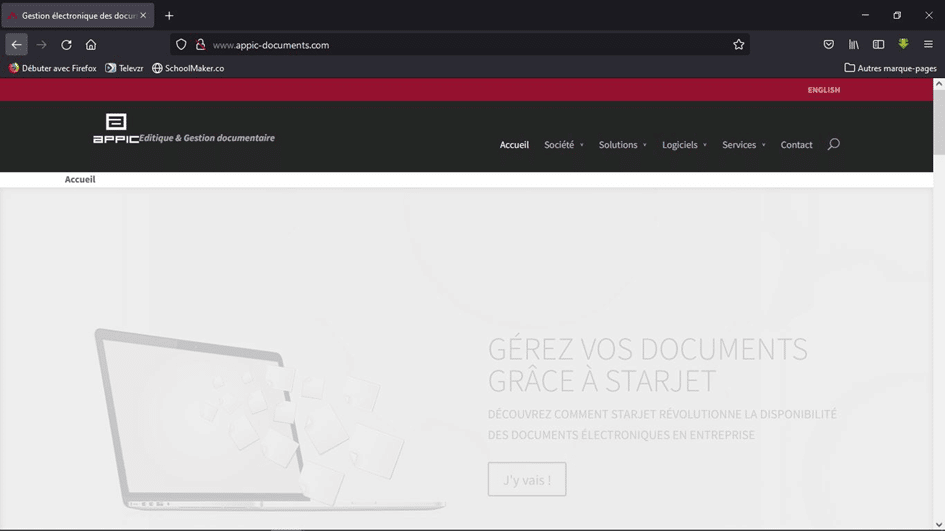Screen dimensions: 945x531
Task: Open the Firefox hamburger menu
Action: [x=928, y=45]
